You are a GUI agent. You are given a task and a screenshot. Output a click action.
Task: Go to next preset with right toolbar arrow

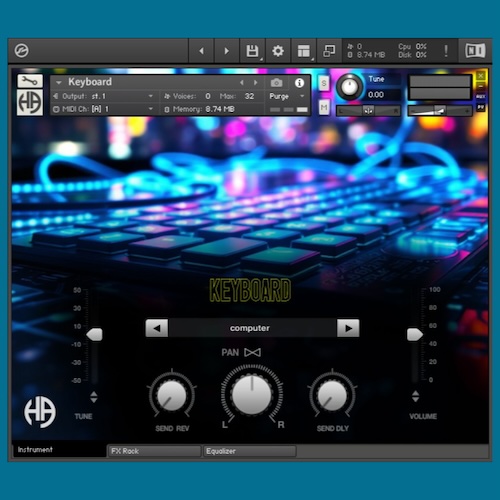pyautogui.click(x=227, y=51)
